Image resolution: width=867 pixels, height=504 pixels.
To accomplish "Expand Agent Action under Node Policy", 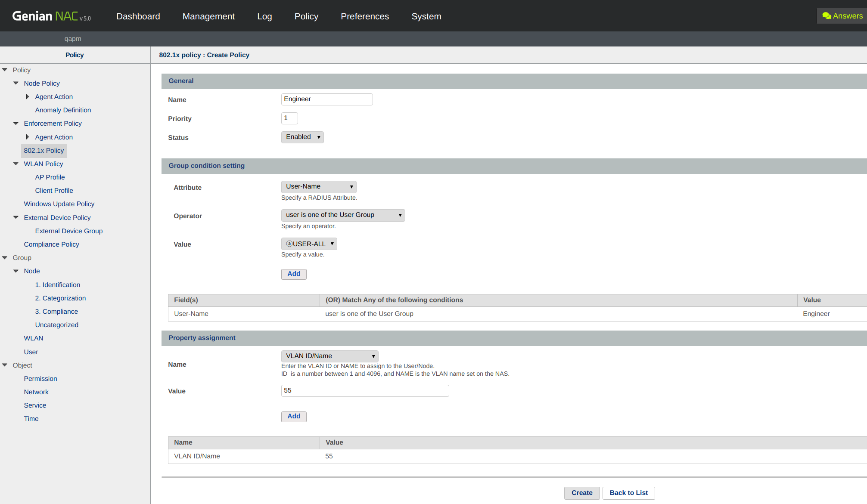I will point(28,96).
